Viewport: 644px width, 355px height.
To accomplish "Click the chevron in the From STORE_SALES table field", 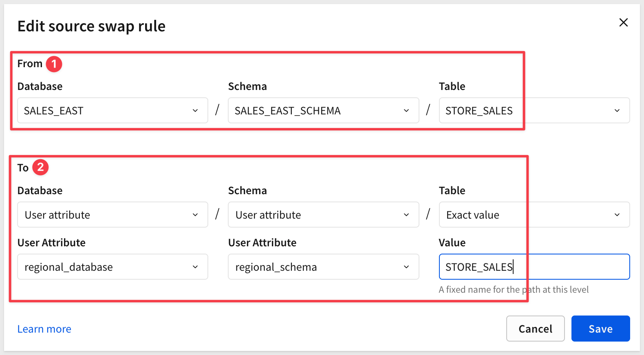I will click(617, 111).
